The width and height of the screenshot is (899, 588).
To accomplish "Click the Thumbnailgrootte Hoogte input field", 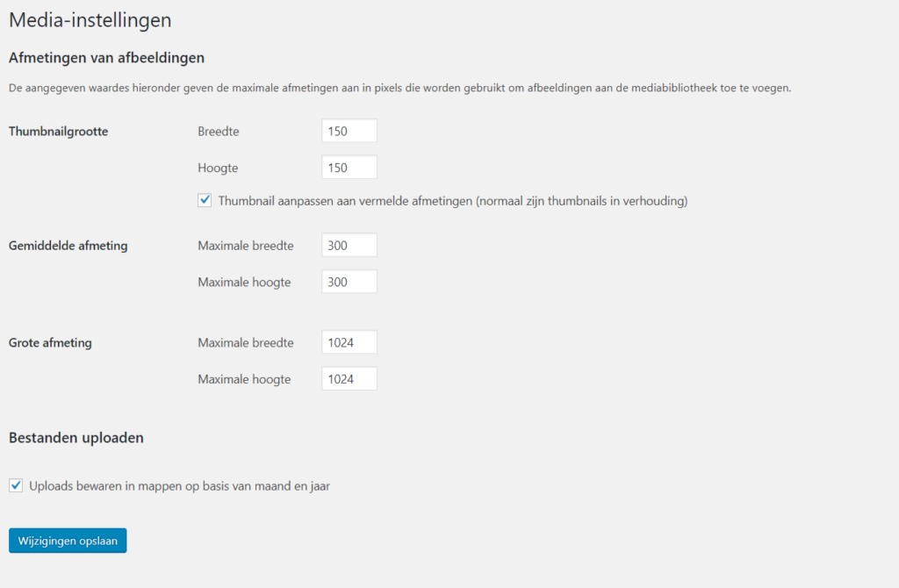I will pos(349,168).
